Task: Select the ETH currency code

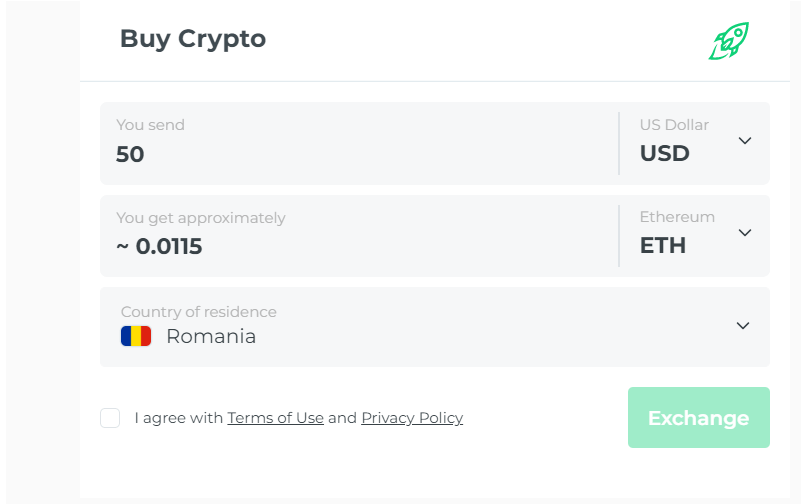Action: [x=663, y=246]
